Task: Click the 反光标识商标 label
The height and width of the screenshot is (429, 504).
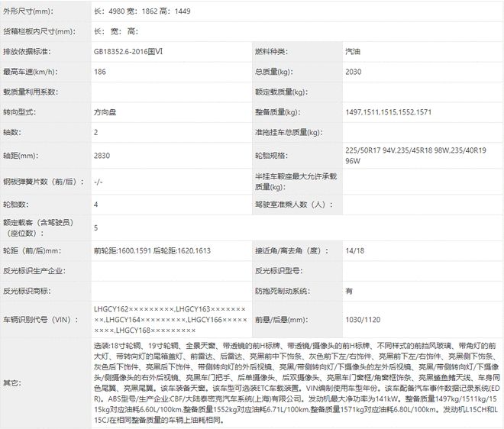Action: (27, 291)
